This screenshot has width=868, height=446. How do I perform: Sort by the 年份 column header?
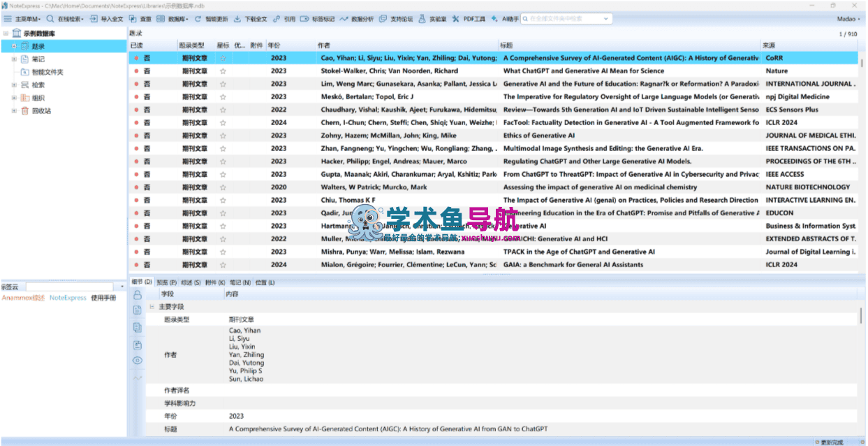290,45
